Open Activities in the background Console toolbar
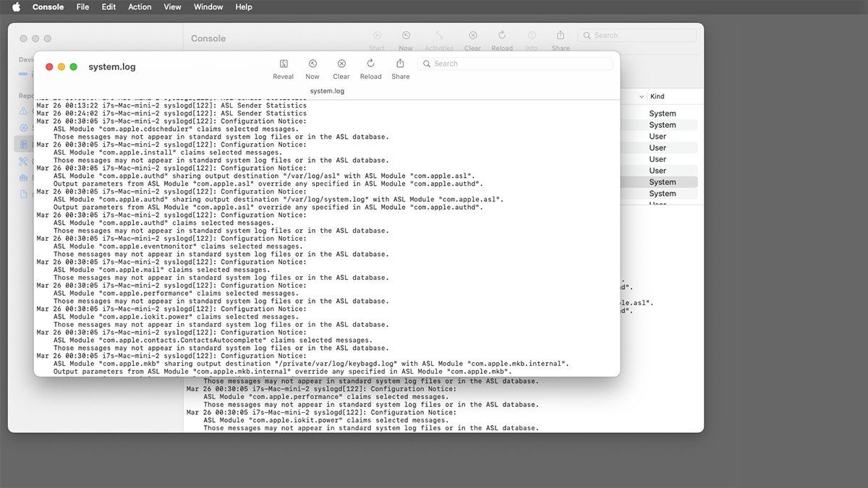 (x=439, y=35)
